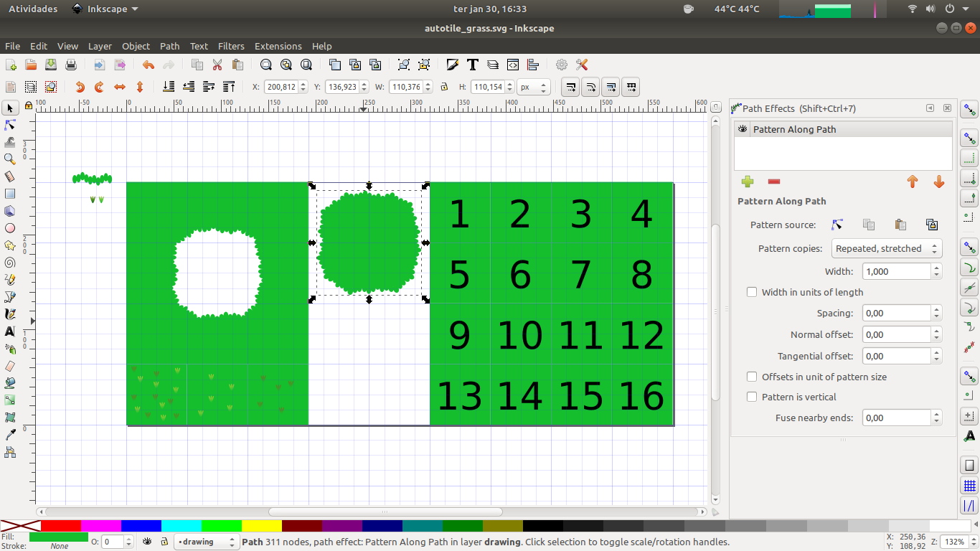Select the Node editing tool
This screenshot has width=980, height=551.
coord(10,125)
